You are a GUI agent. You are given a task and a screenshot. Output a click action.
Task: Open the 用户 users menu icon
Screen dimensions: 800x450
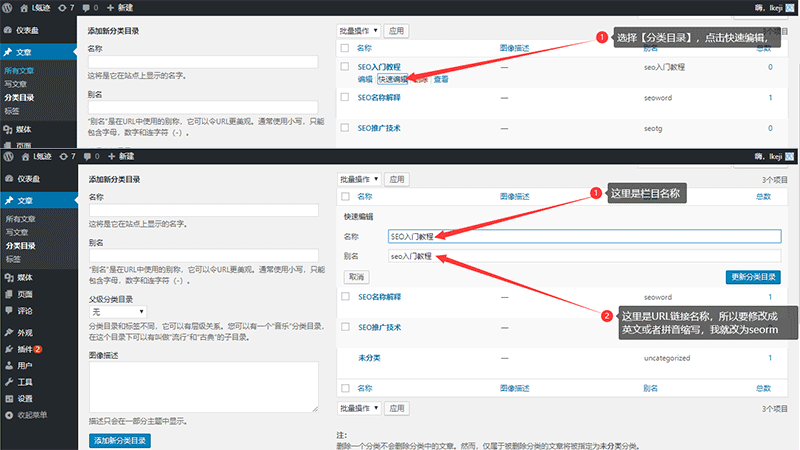[9, 366]
